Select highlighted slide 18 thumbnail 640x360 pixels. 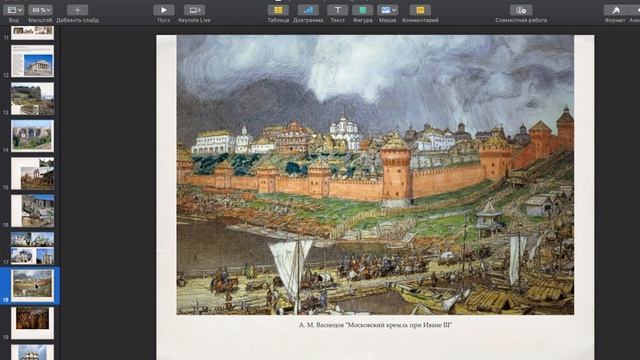33,285
